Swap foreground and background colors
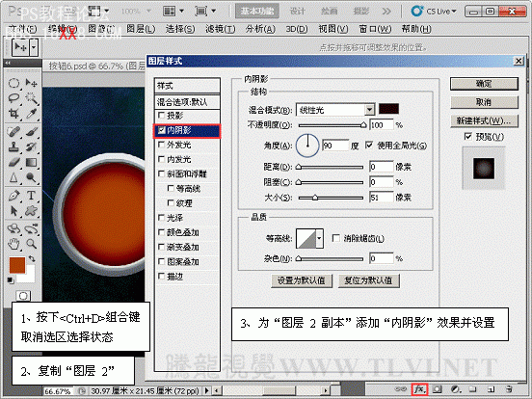Image resolution: width=532 pixels, height=399 pixels. [x=32, y=259]
